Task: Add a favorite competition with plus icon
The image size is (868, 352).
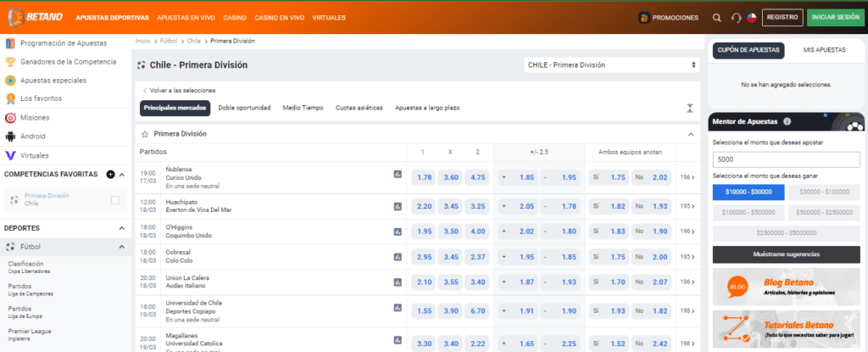Action: pos(110,174)
